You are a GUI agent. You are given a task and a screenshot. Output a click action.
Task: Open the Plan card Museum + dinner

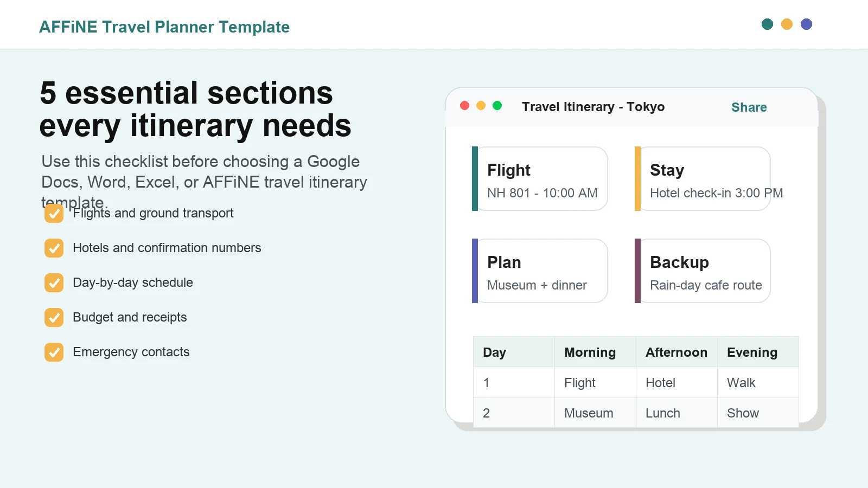540,271
